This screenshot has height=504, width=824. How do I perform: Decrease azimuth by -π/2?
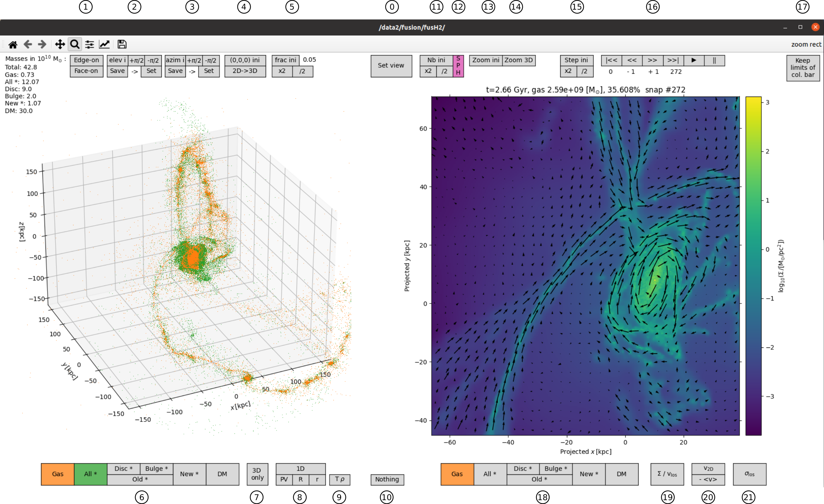211,60
